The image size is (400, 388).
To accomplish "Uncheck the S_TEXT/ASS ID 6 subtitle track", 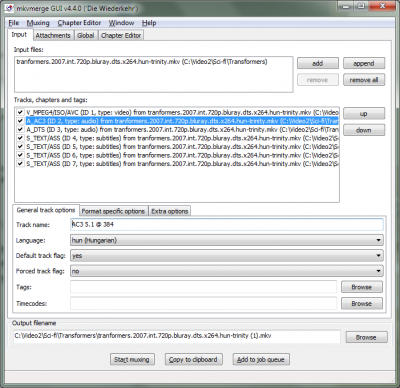I will click(x=20, y=155).
